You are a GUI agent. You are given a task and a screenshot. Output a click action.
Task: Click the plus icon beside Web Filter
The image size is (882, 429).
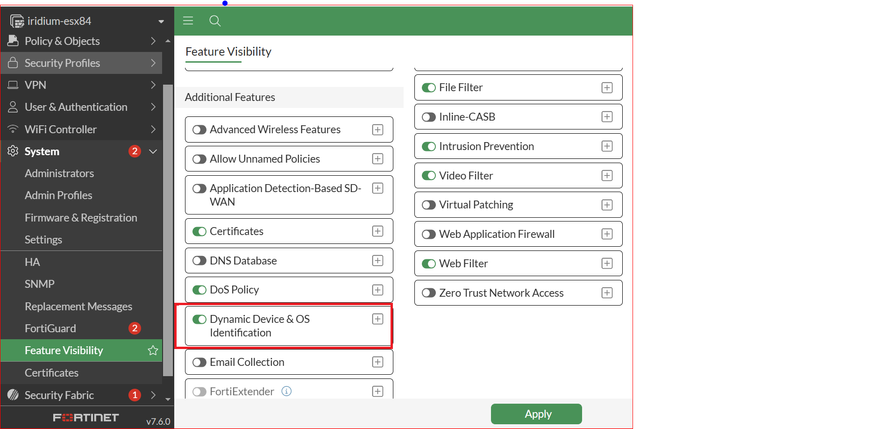606,264
